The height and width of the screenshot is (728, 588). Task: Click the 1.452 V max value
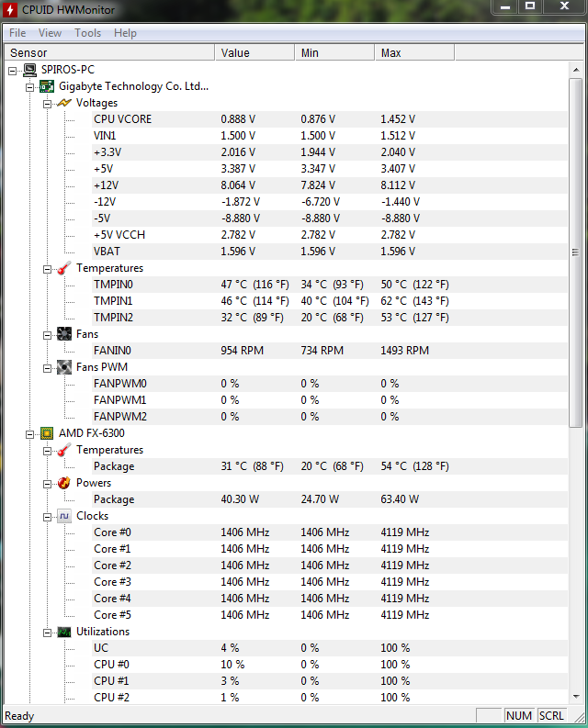(398, 119)
